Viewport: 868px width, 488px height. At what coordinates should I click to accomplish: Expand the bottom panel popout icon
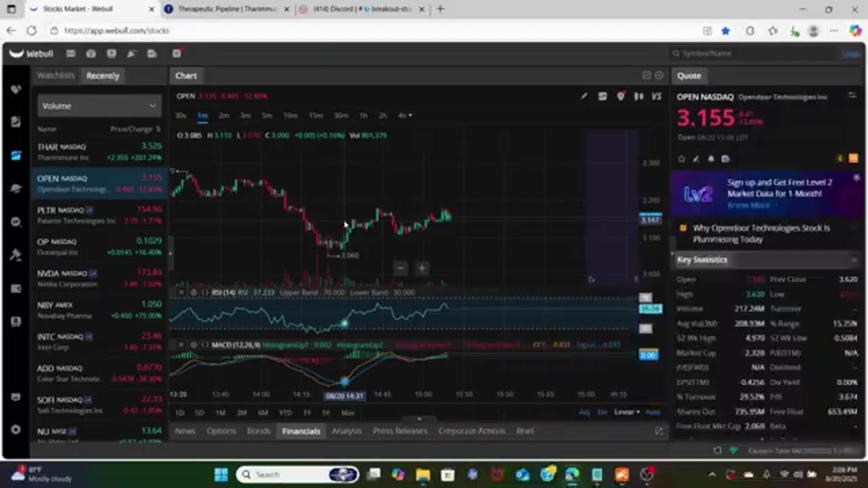click(x=658, y=431)
